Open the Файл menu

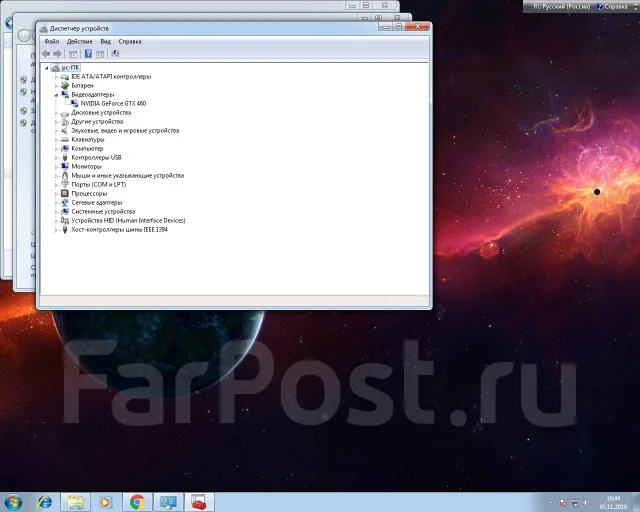coord(52,42)
